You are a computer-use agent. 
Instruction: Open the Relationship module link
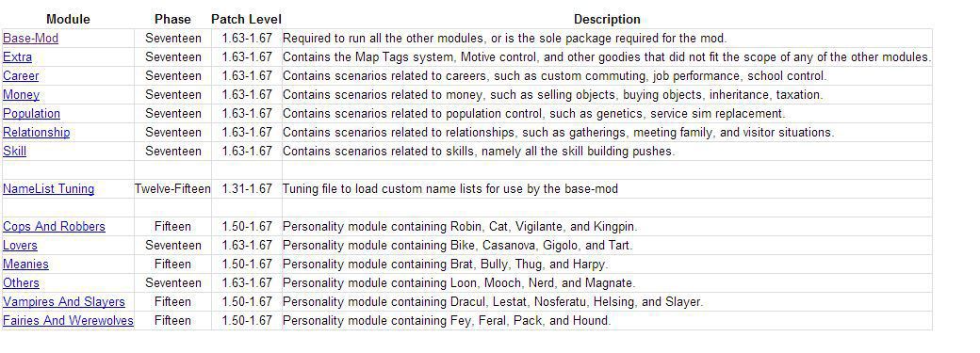36,132
